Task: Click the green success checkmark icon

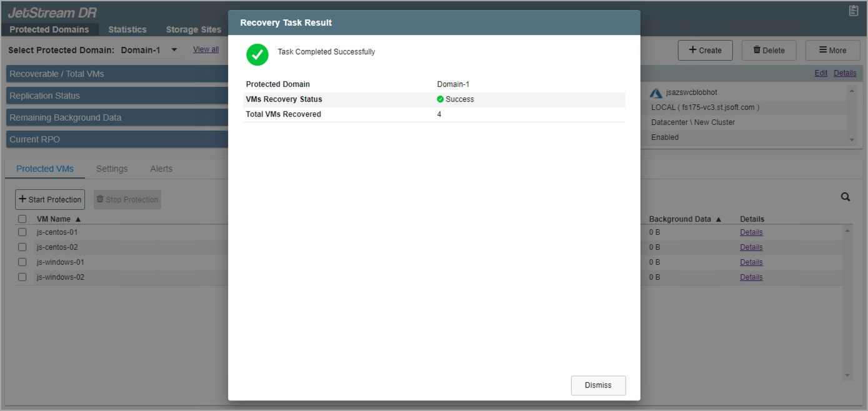Action: coord(257,54)
